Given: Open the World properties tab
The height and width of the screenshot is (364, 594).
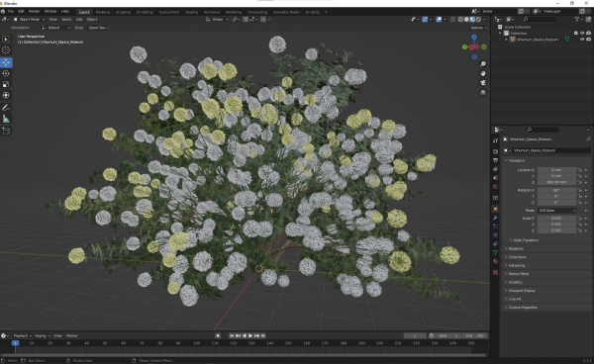Looking at the screenshot, I should coord(495,187).
